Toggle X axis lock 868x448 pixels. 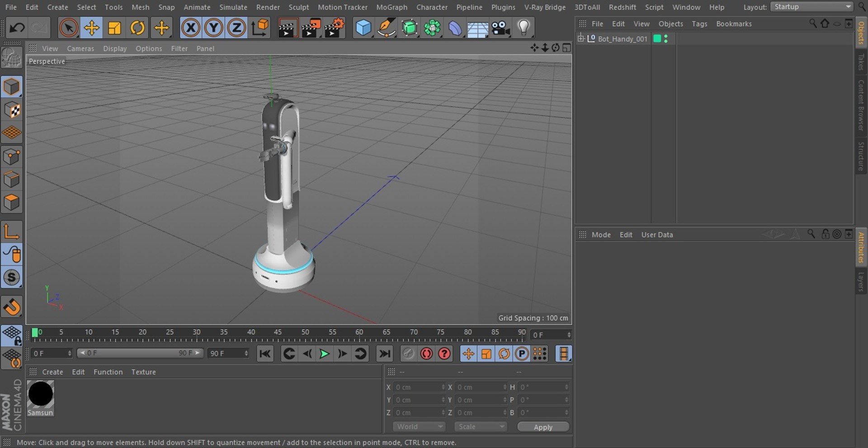191,28
